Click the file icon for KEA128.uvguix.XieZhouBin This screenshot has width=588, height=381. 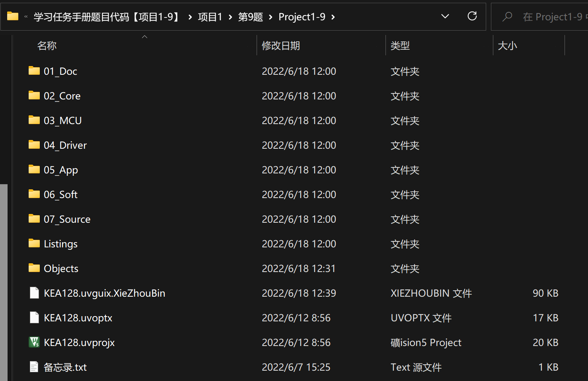coord(34,293)
